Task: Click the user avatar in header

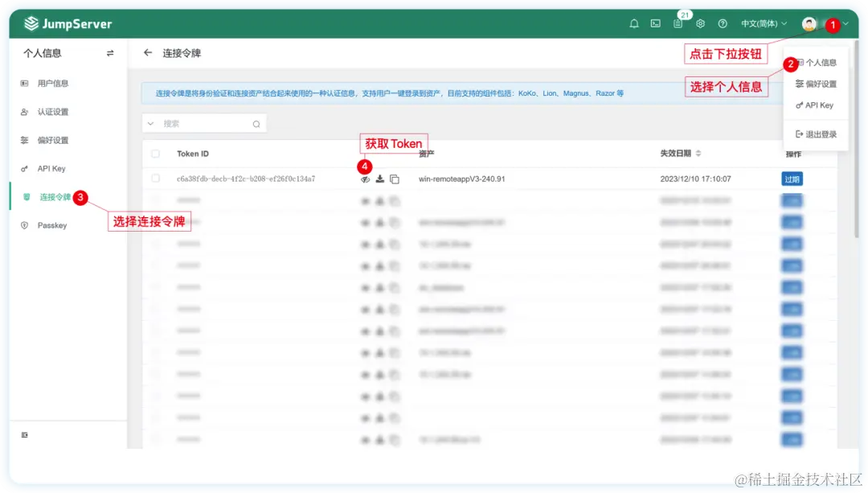Action: pyautogui.click(x=809, y=24)
